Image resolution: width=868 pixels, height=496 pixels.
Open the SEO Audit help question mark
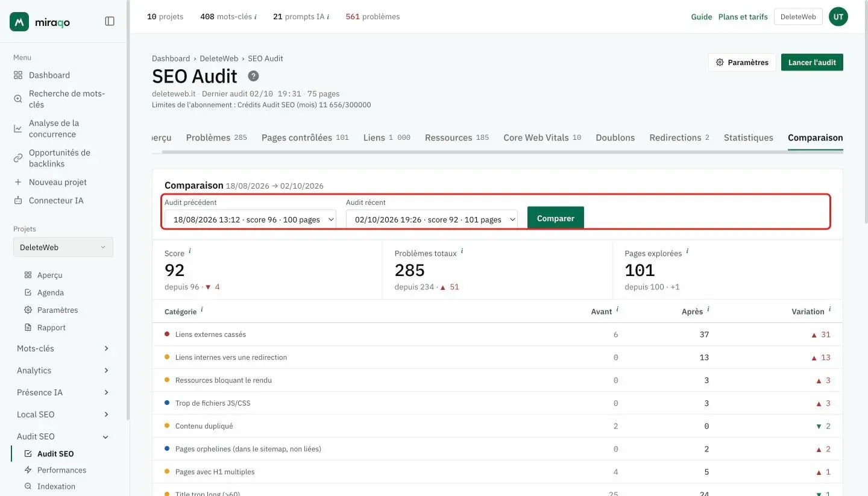pos(254,76)
